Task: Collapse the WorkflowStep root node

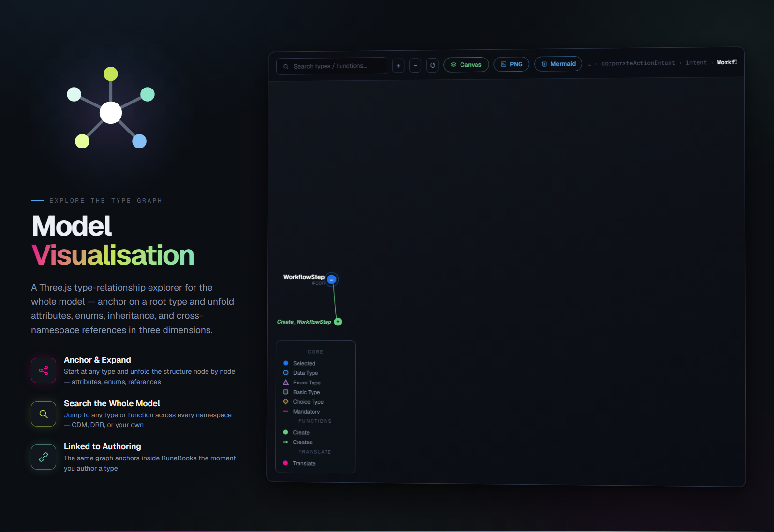Action: point(331,280)
